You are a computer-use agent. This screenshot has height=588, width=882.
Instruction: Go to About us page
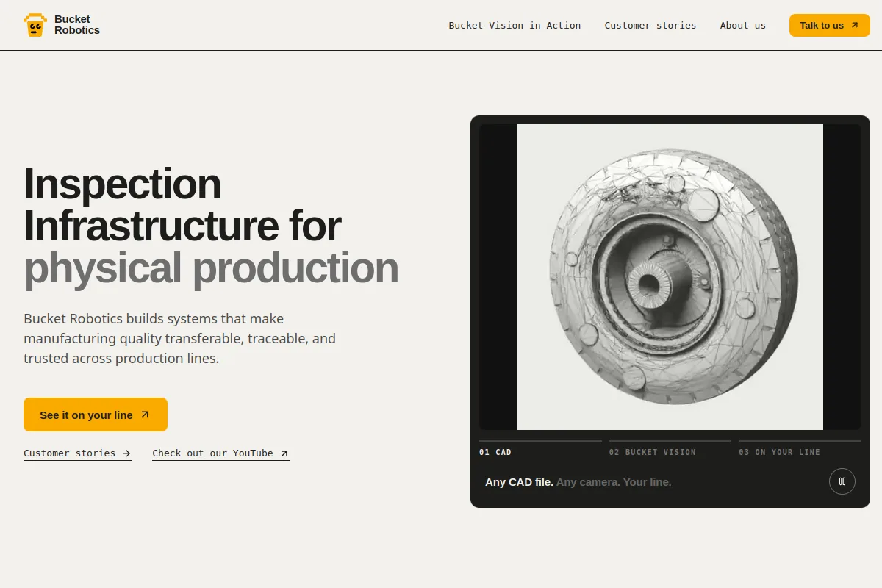point(743,25)
